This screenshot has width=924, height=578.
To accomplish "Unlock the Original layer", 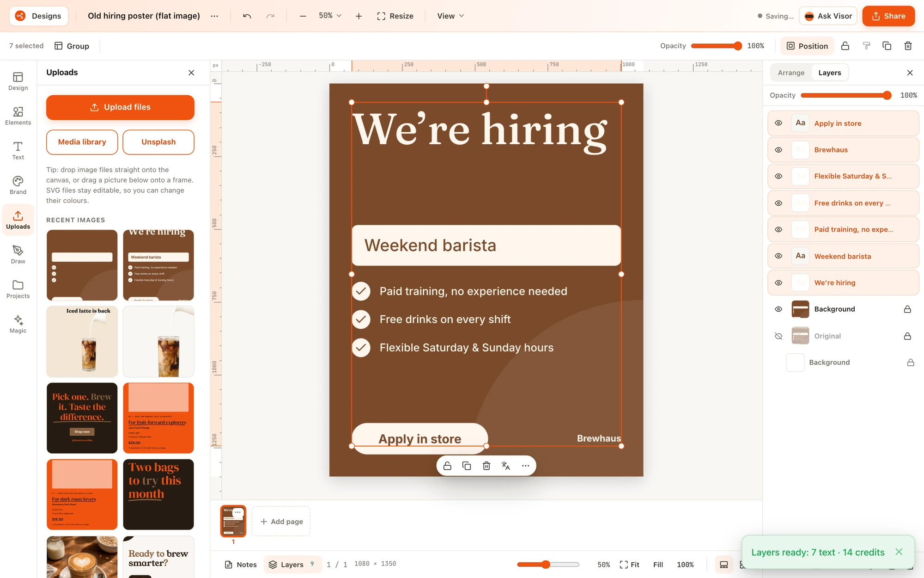I will click(907, 336).
